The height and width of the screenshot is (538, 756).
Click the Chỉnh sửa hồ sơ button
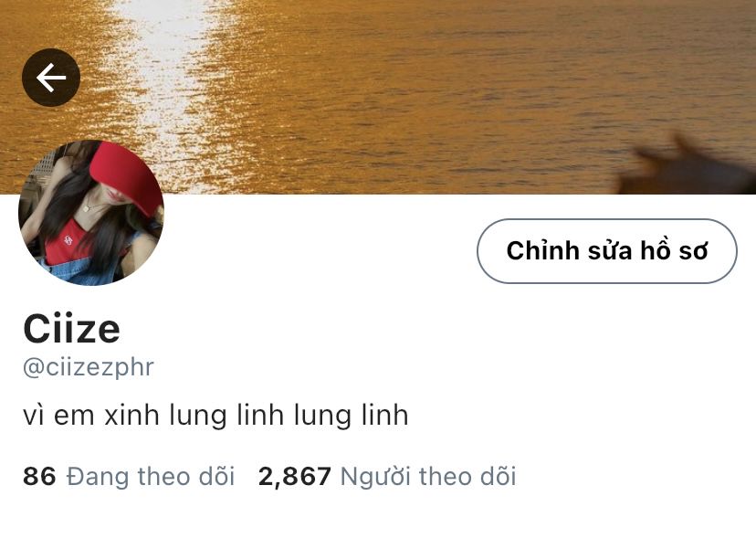click(607, 251)
